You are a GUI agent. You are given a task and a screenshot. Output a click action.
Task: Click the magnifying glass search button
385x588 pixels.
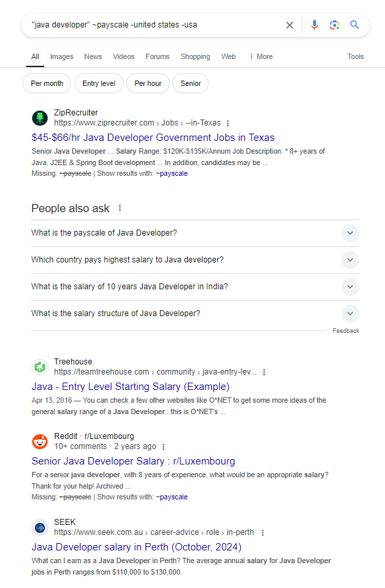pyautogui.click(x=354, y=25)
